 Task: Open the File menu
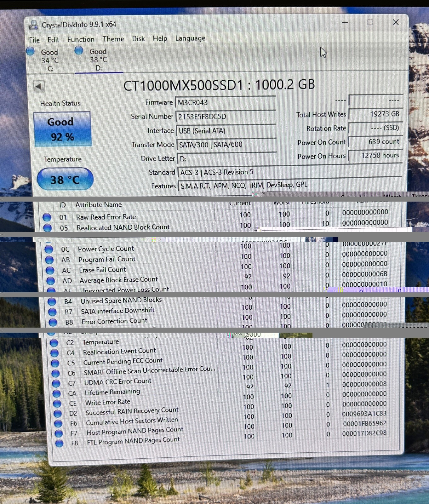point(34,40)
